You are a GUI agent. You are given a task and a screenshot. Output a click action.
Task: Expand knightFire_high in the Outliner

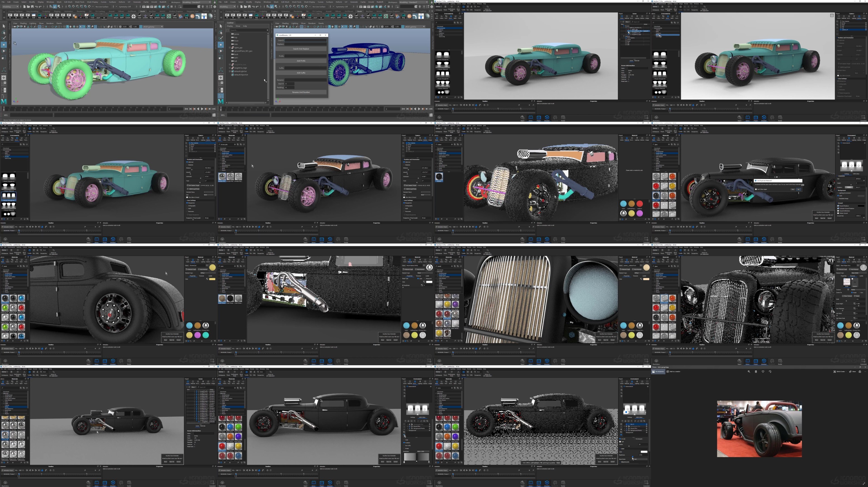230,68
